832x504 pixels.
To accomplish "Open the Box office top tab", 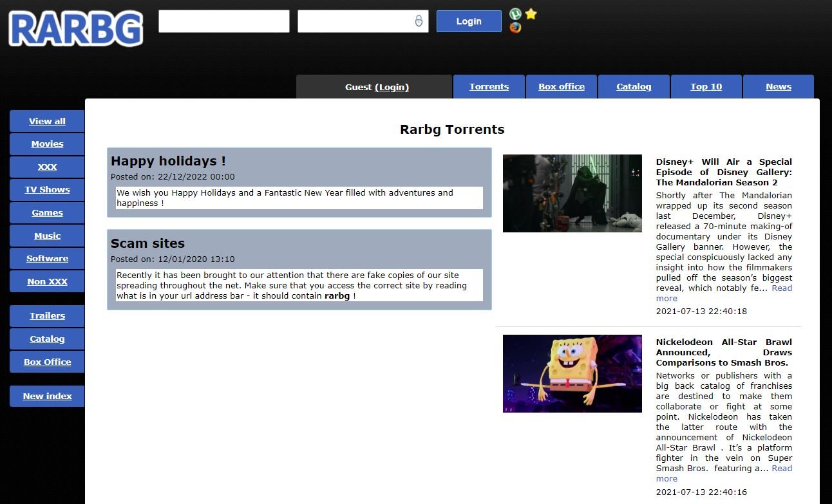I will click(562, 87).
